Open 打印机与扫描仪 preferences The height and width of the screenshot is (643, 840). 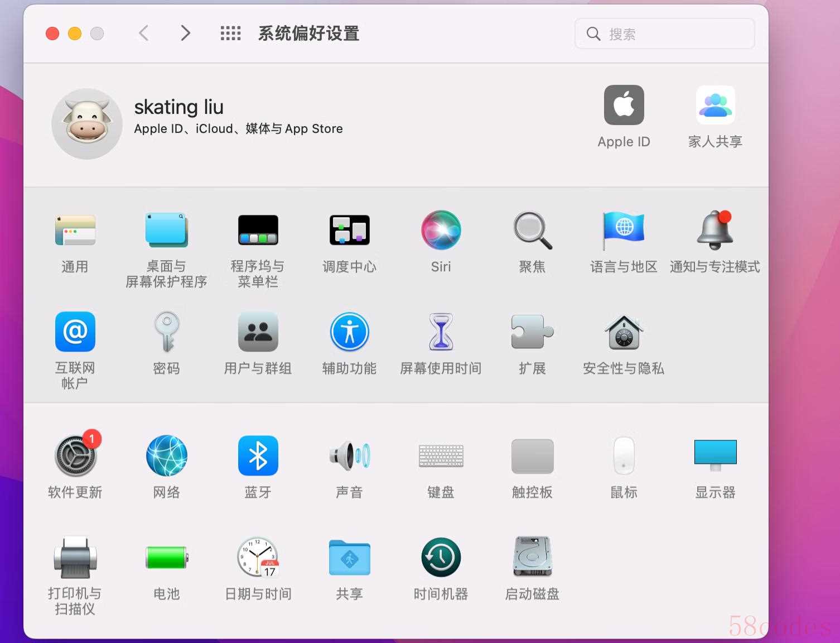[75, 557]
